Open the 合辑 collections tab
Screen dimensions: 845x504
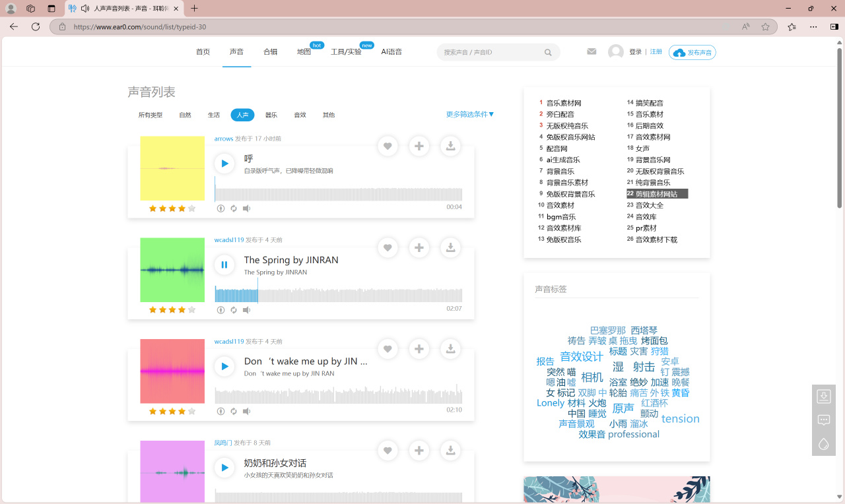(270, 52)
